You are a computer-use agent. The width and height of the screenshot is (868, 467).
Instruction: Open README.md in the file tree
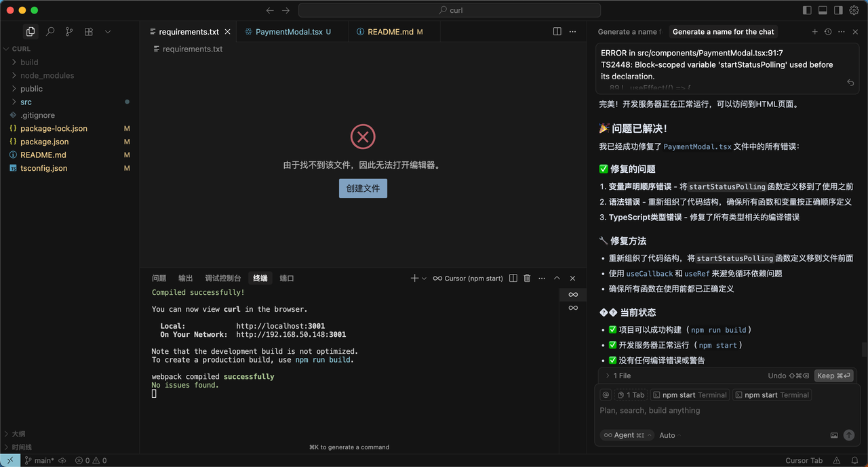tap(69, 155)
